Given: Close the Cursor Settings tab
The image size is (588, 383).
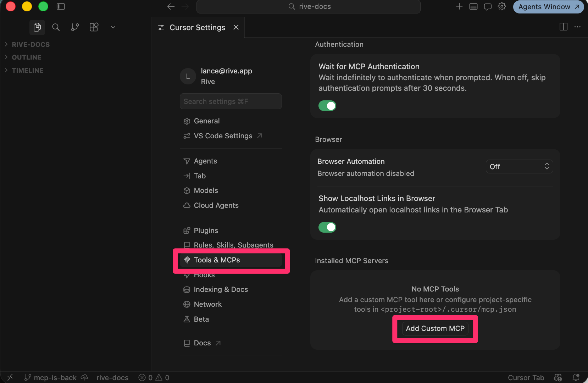Looking at the screenshot, I should pyautogui.click(x=236, y=27).
